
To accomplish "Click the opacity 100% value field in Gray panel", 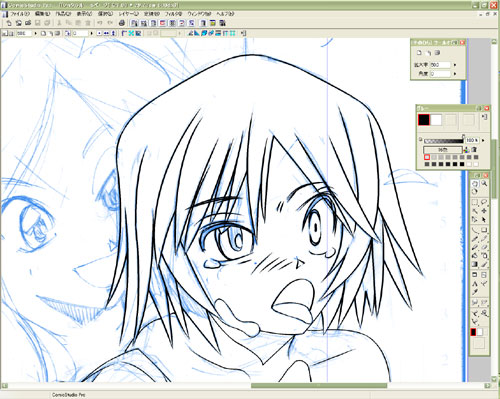I will click(x=472, y=140).
